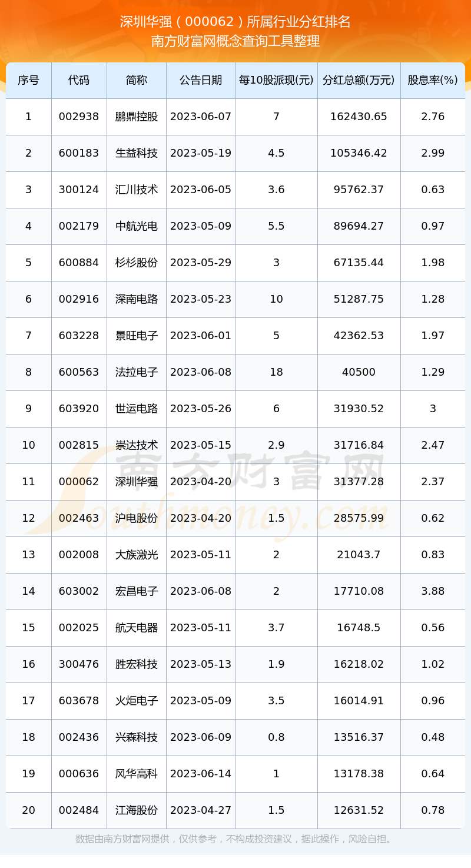Click the 简称 column header
Image resolution: width=471 pixels, height=868 pixels.
click(137, 81)
